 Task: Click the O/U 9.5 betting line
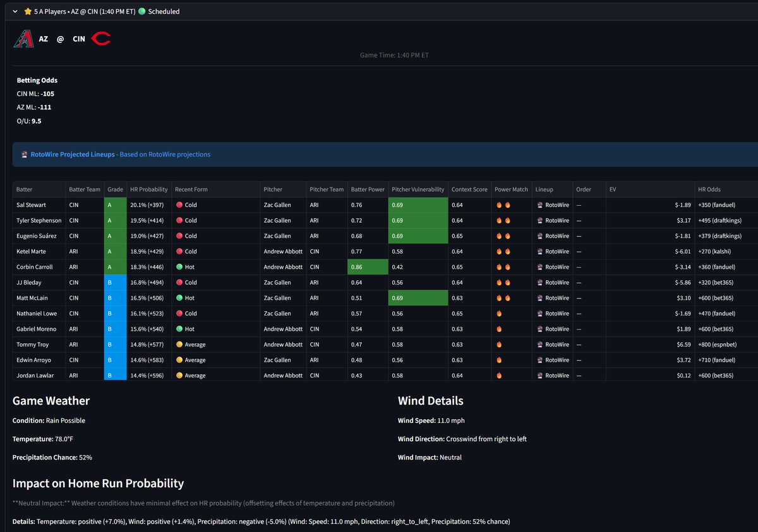point(29,121)
